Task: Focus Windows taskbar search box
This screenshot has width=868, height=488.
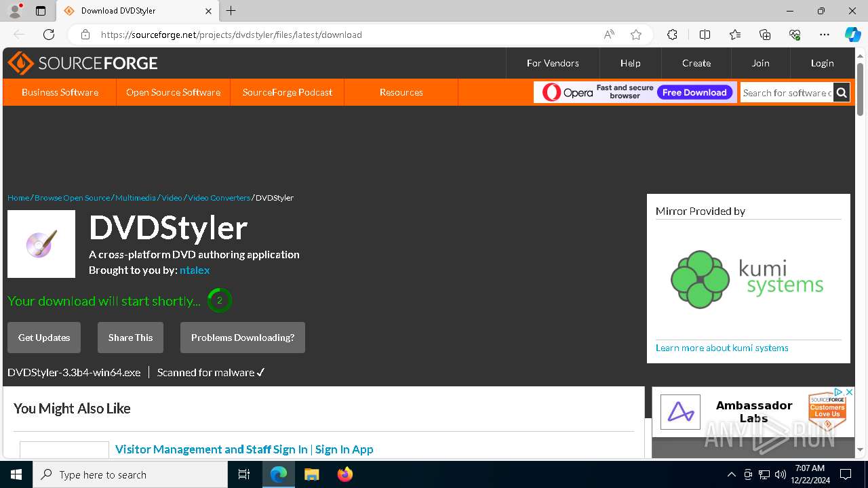Action: [x=130, y=474]
